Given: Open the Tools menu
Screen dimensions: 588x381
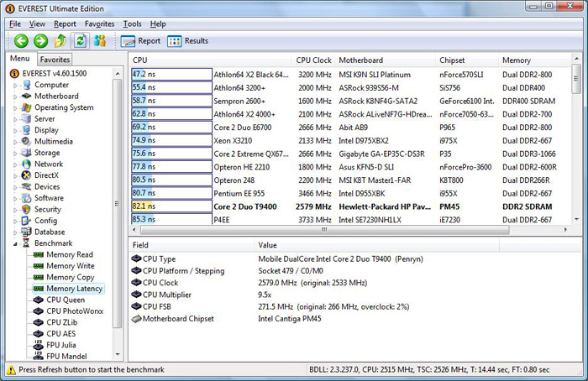Looking at the screenshot, I should coord(133,24).
